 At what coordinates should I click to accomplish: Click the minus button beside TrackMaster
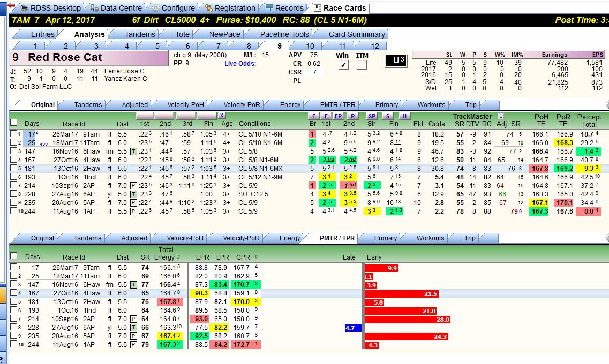tap(501, 116)
